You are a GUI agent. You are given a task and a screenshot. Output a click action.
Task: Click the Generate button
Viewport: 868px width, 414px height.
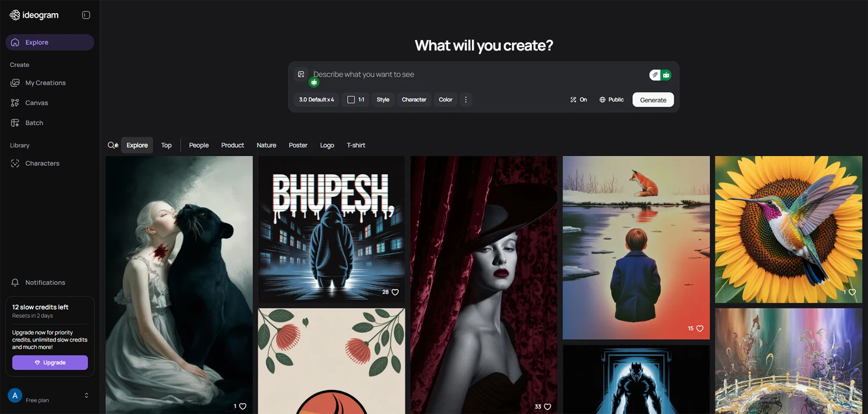coord(653,100)
